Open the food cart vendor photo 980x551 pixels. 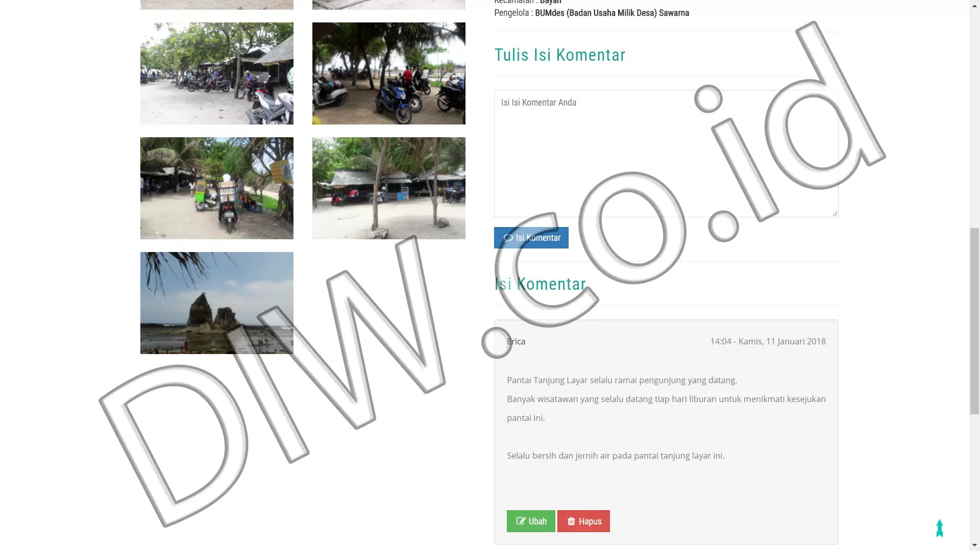(x=217, y=188)
